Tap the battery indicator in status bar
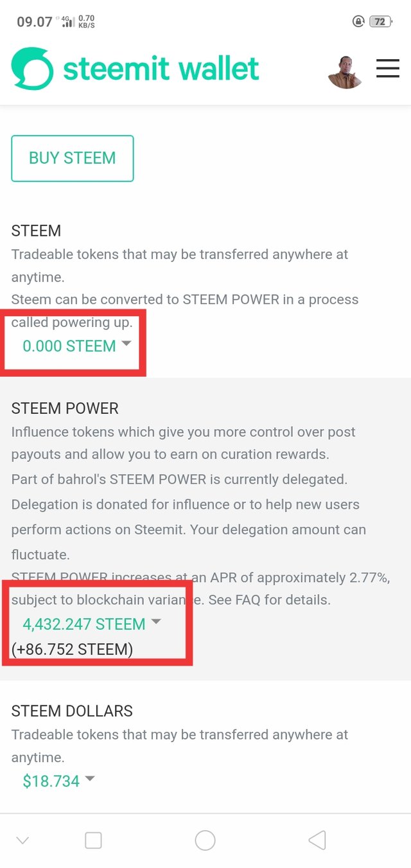411x868 pixels. [380, 22]
